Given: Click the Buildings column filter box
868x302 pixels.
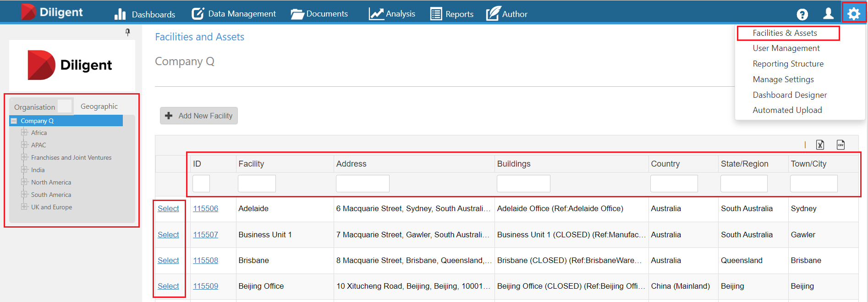Looking at the screenshot, I should pos(523,184).
